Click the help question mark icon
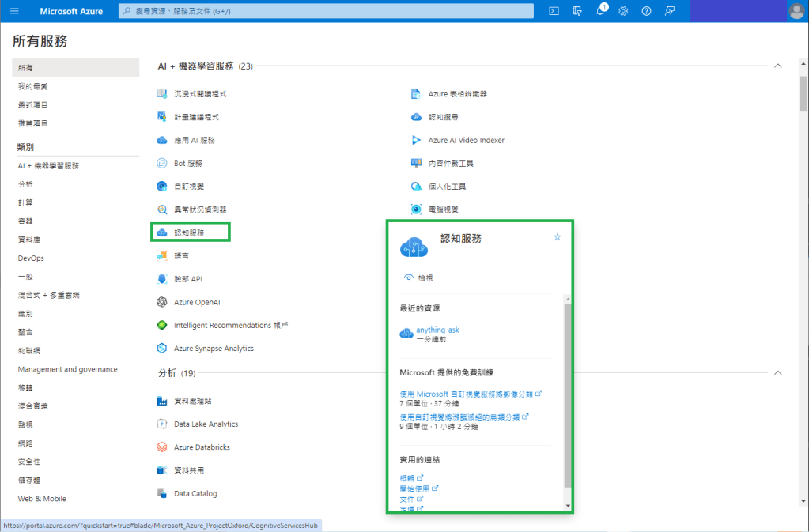The height and width of the screenshot is (532, 809). click(646, 11)
